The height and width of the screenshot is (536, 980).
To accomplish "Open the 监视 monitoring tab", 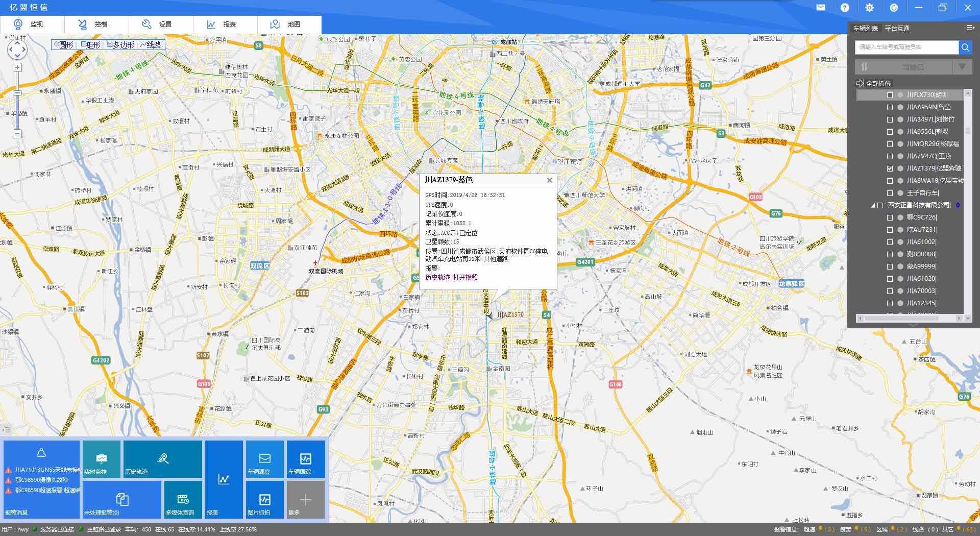I will tap(32, 24).
